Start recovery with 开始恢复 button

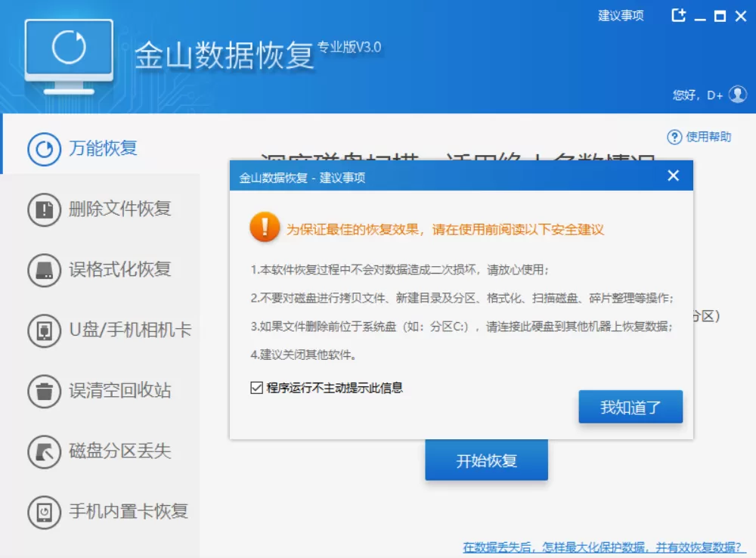(486, 460)
